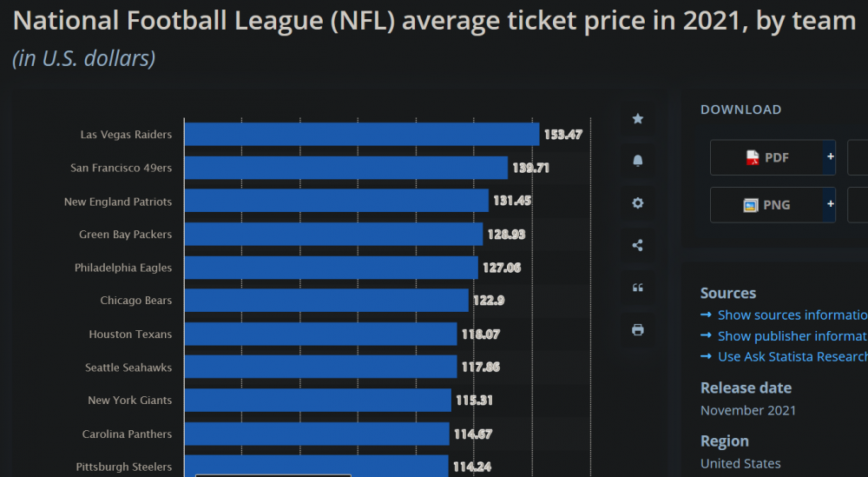Click the Green Bay Packers bar
The height and width of the screenshot is (477, 868).
tap(333, 235)
